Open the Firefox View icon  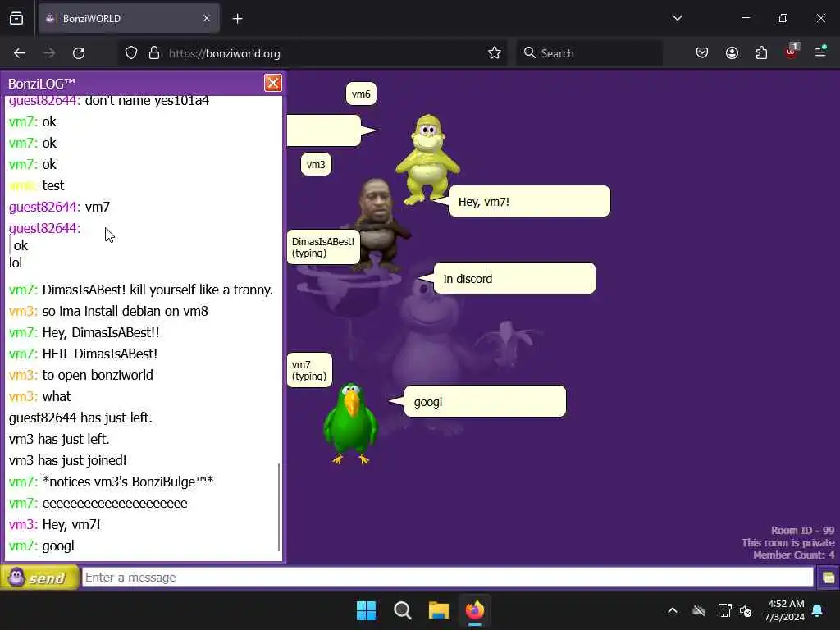click(x=16, y=19)
